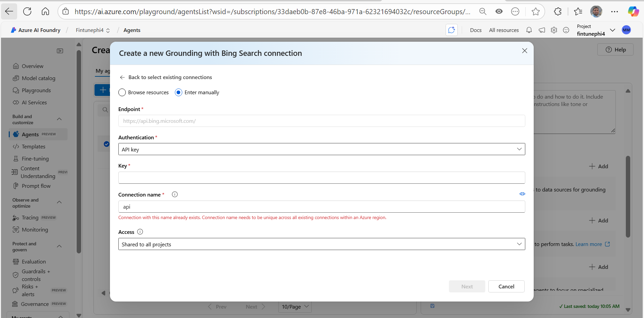Open the Authentication API key dropdown
Viewport: 644px width, 318px height.
(321, 149)
